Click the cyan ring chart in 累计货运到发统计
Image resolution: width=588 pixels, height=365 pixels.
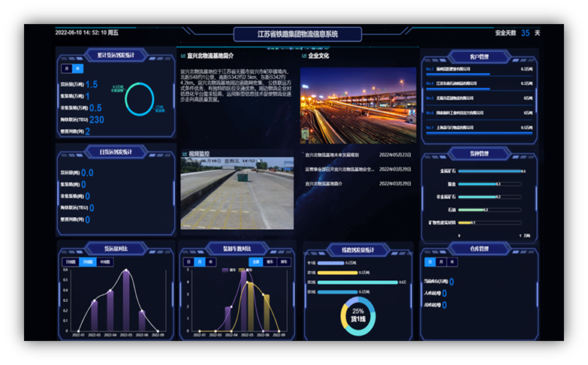[140, 98]
